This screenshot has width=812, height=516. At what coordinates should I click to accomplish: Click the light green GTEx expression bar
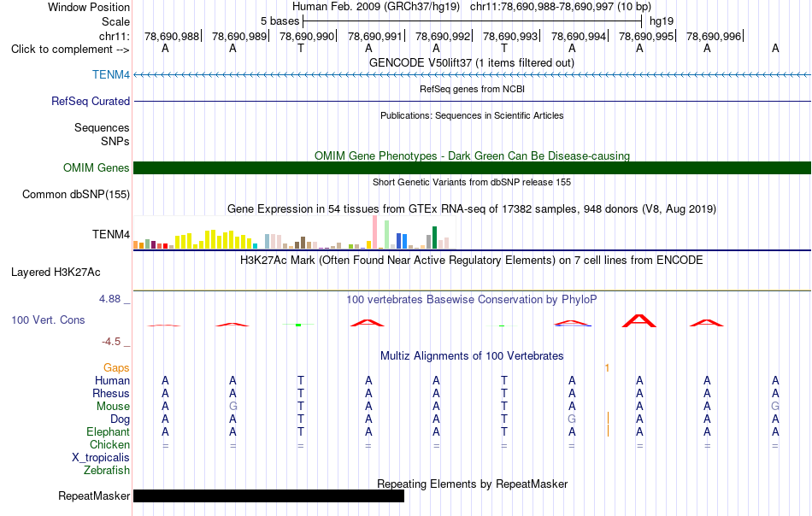pyautogui.click(x=386, y=235)
